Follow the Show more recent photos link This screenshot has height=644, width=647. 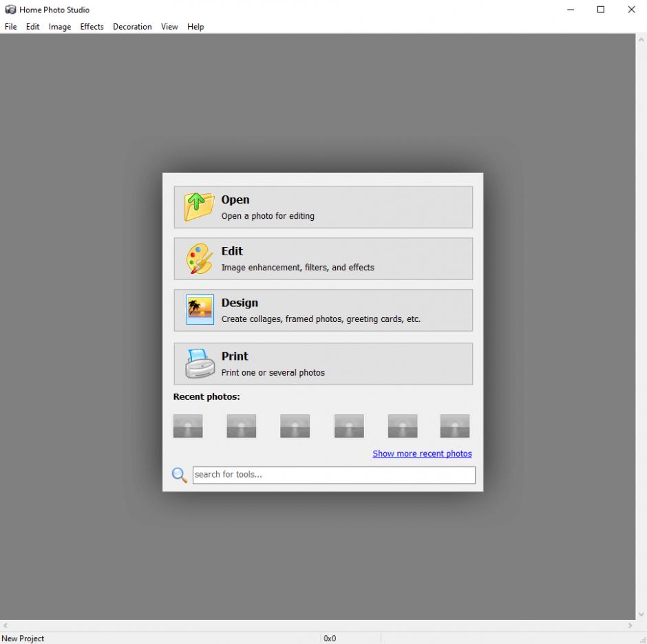pyautogui.click(x=422, y=454)
